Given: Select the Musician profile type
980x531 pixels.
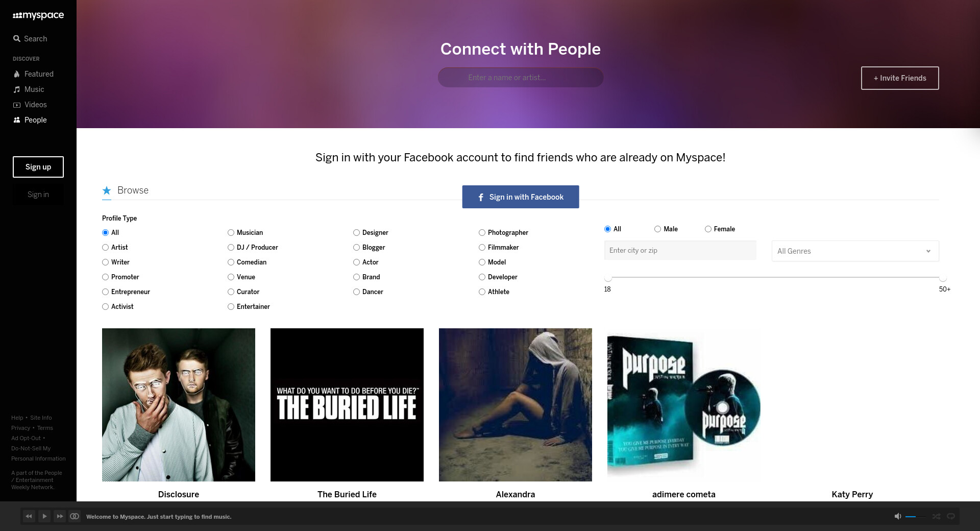Looking at the screenshot, I should pos(231,233).
